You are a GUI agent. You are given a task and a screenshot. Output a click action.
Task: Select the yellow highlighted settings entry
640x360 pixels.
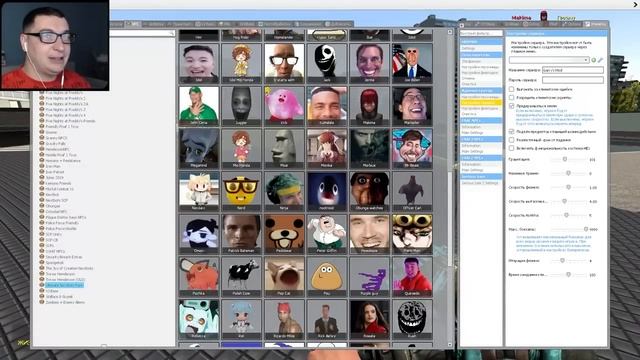(481, 103)
